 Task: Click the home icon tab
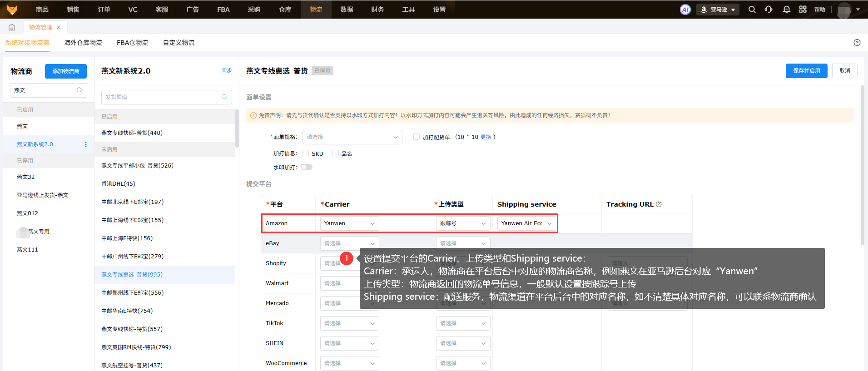pos(12,27)
